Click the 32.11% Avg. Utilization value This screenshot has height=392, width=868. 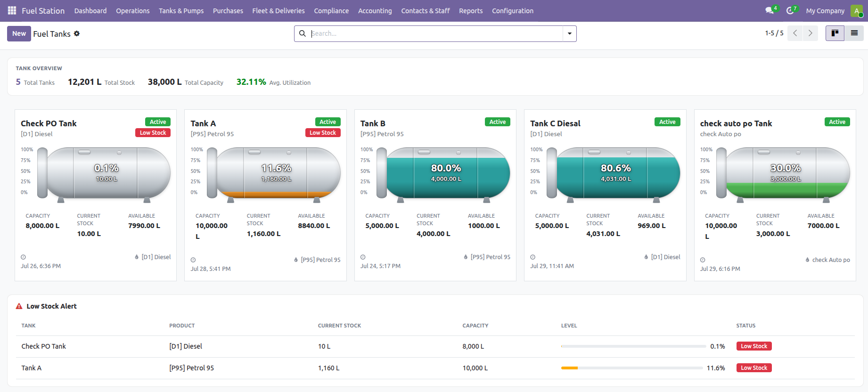coord(251,82)
